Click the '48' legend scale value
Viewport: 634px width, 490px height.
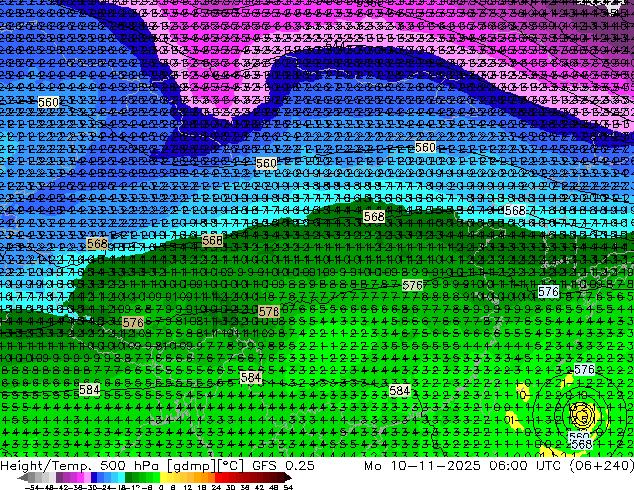coord(273,487)
